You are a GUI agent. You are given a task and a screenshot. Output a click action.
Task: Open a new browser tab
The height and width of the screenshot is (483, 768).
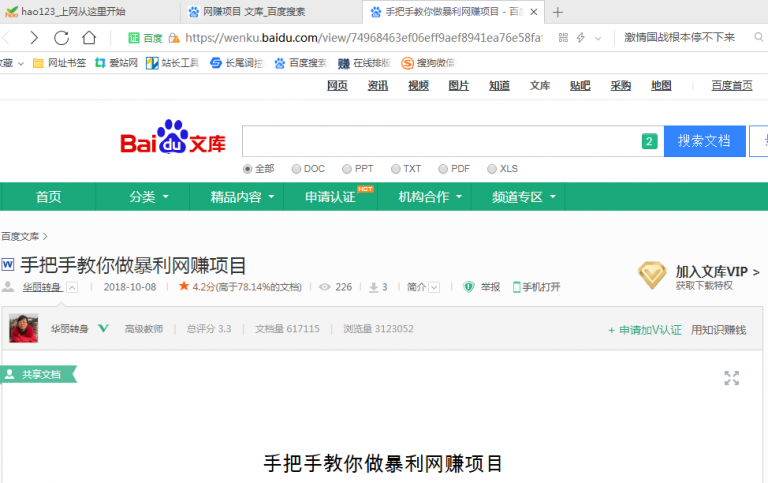[x=557, y=12]
